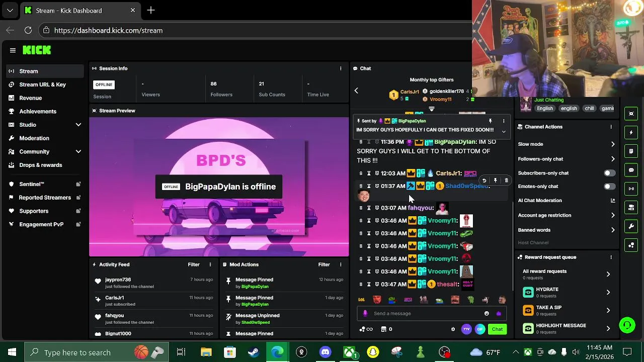The width and height of the screenshot is (644, 362).
Task: Delete the ShadowSpeed message using trash icon
Action: point(506,180)
